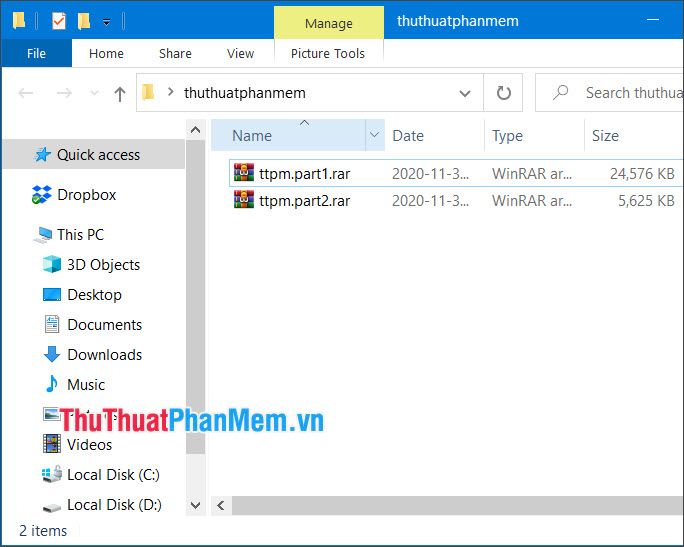This screenshot has width=684, height=547.
Task: Click navigation pane scroll down arrow
Action: click(x=195, y=506)
